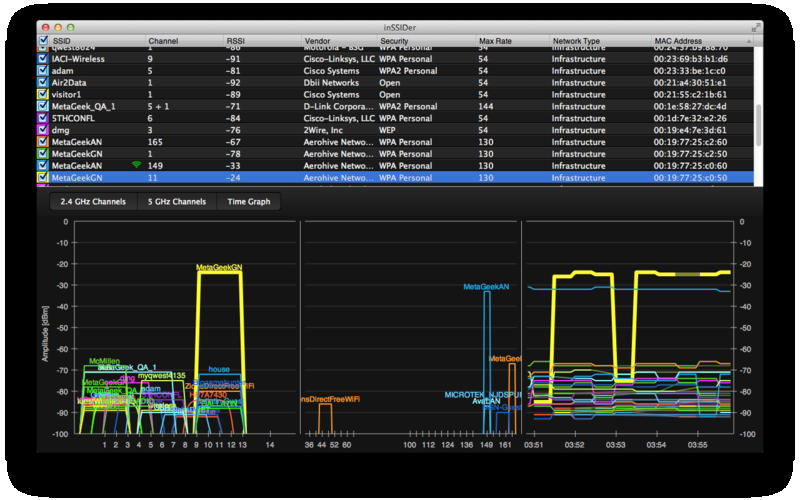Viewport: 800px width, 500px height.
Task: Toggle the dmg network checkbox
Action: pos(43,130)
